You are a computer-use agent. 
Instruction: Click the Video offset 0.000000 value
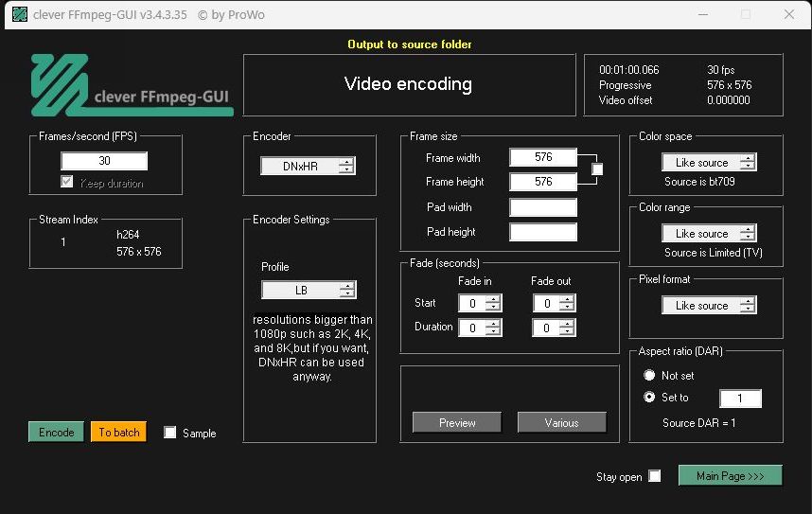[728, 100]
